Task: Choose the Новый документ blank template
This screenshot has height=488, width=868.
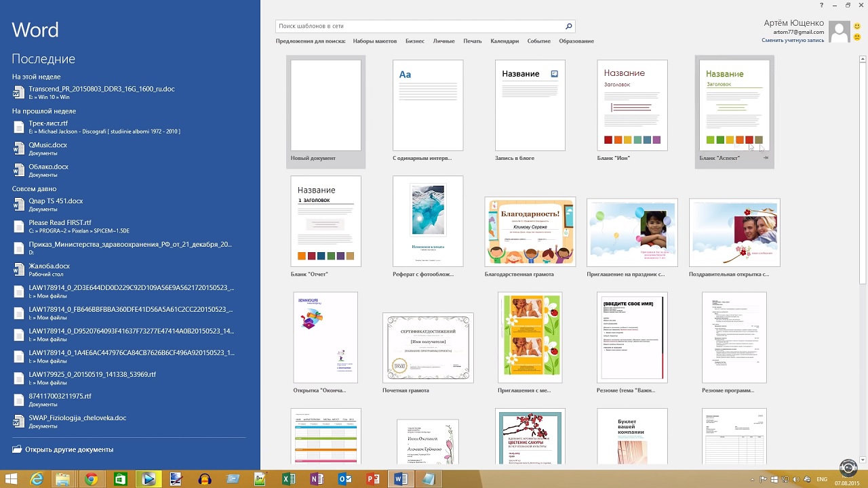Action: click(325, 106)
